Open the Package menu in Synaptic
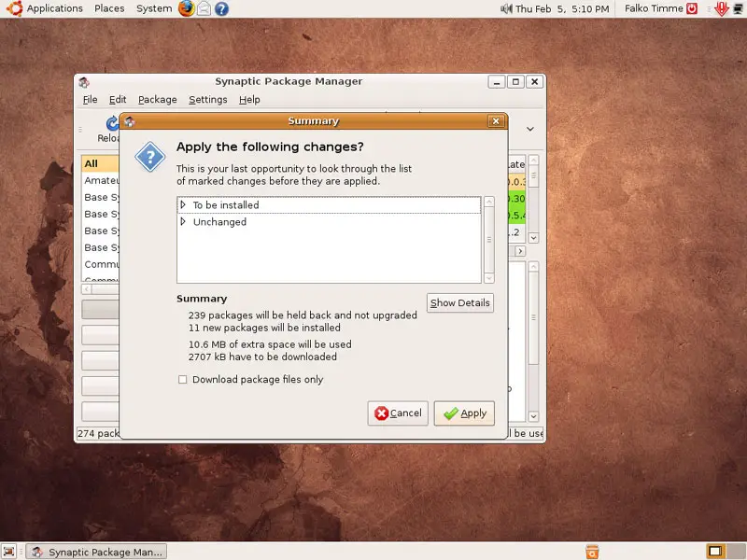 pyautogui.click(x=158, y=100)
